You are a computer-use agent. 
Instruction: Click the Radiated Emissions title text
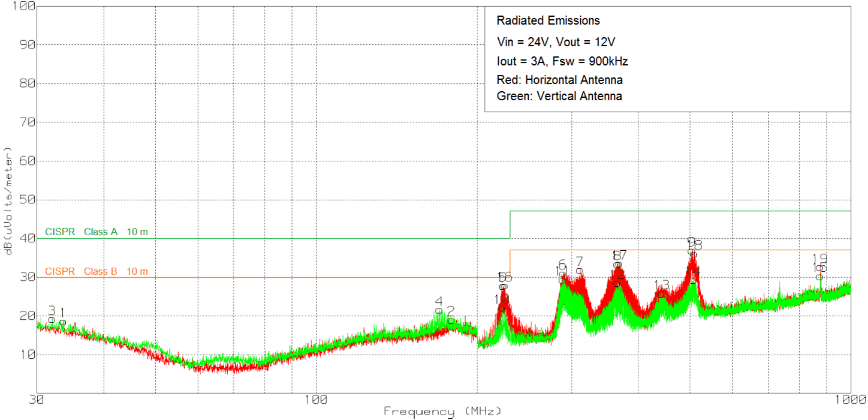click(x=548, y=21)
